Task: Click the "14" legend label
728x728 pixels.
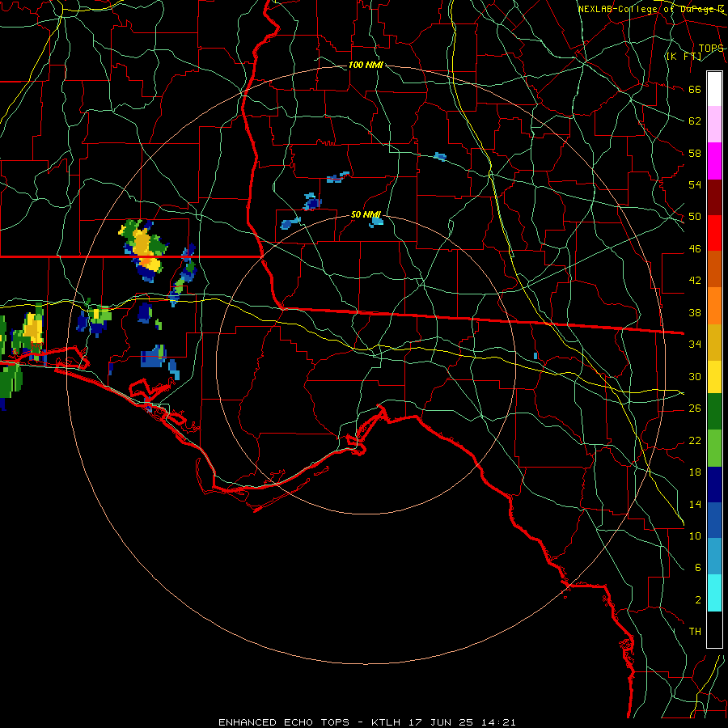Action: (695, 504)
